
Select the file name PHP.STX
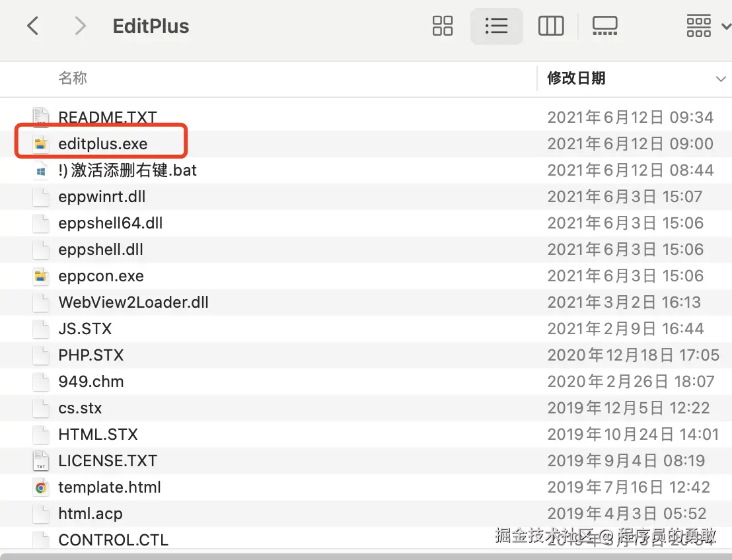(x=91, y=355)
